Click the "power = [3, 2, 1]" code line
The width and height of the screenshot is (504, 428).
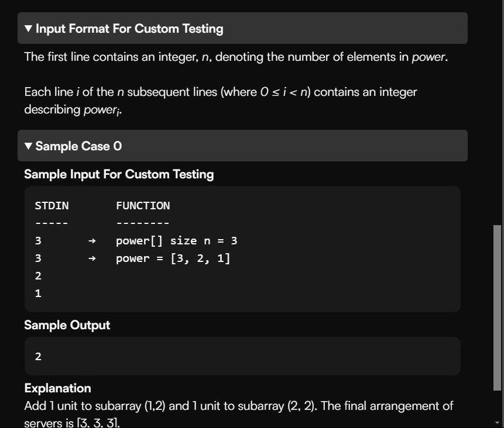[173, 258]
